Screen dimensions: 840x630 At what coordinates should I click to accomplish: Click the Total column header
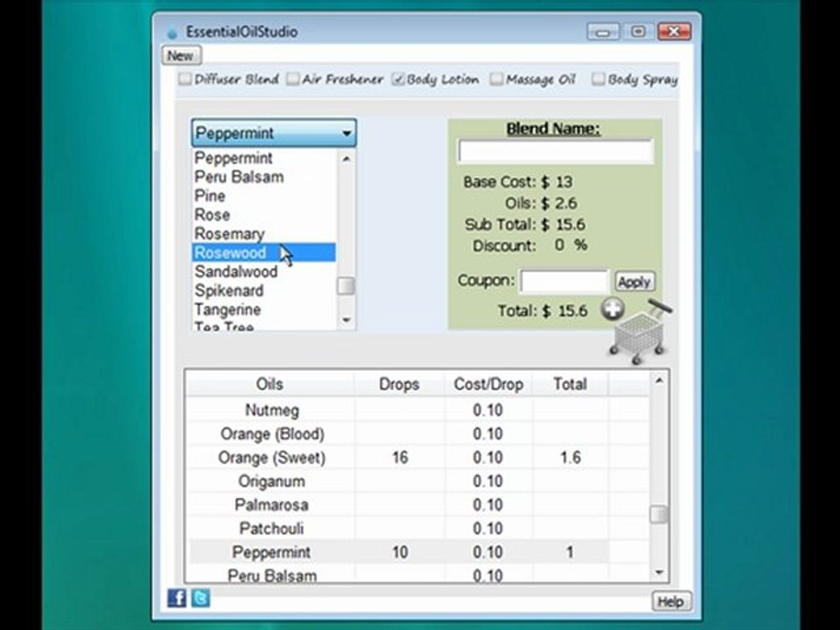(570, 384)
